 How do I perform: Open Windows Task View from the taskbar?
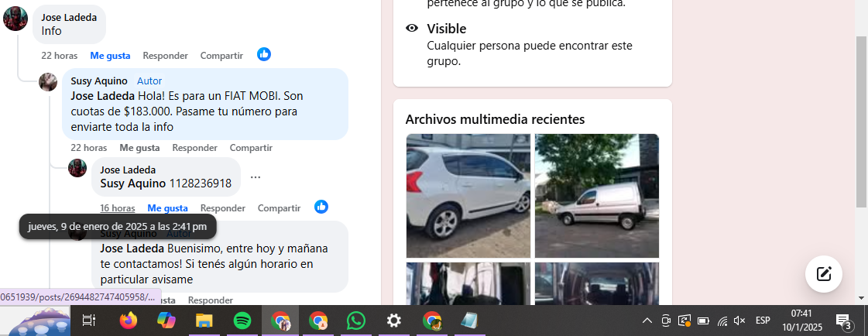coord(88,321)
